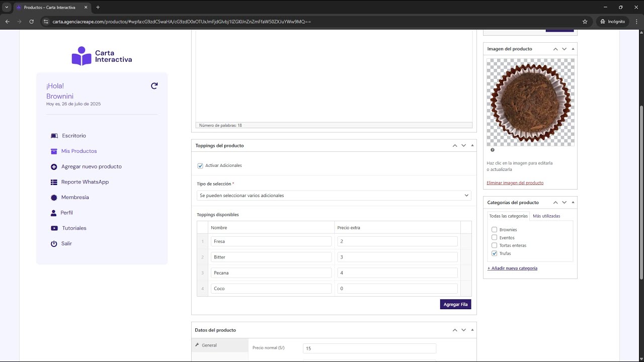The image size is (644, 362).
Task: Click the Agregar Fila button
Action: [x=455, y=304]
